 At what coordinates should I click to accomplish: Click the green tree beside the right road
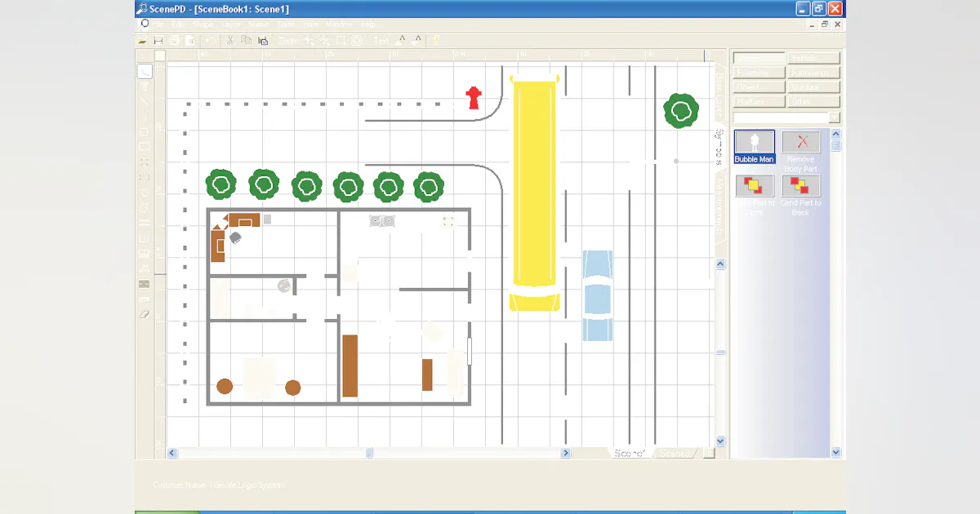tap(680, 111)
